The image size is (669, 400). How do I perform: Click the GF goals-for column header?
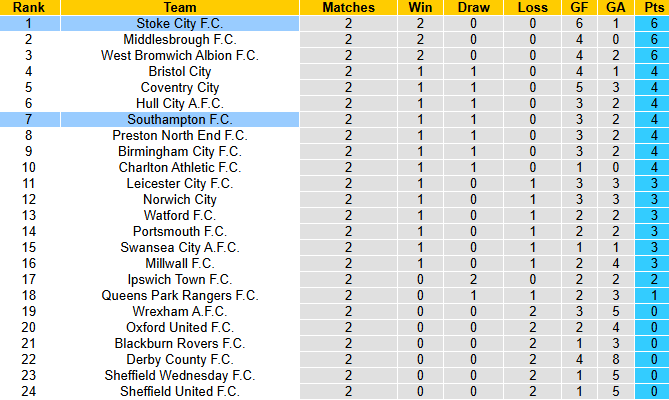[x=579, y=7]
